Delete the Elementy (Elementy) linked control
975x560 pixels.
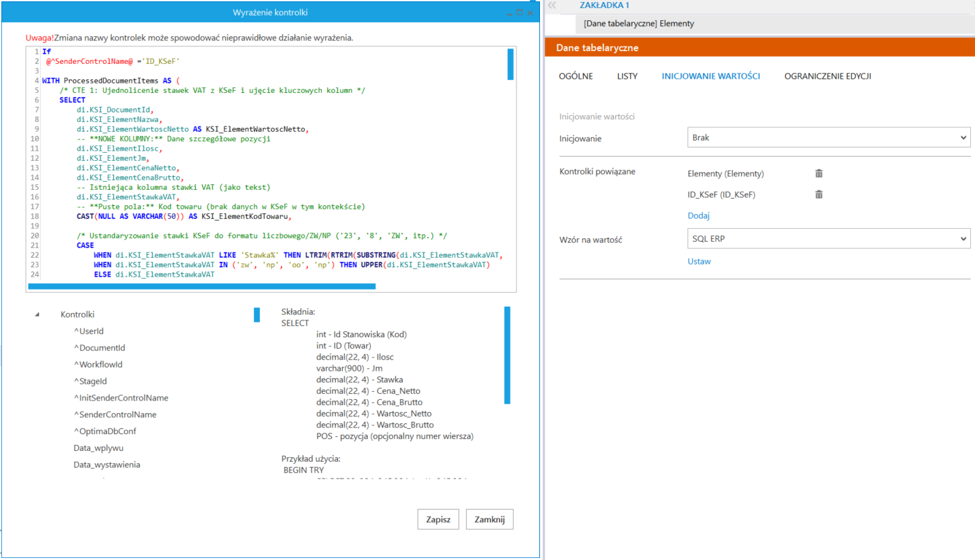[x=819, y=174]
